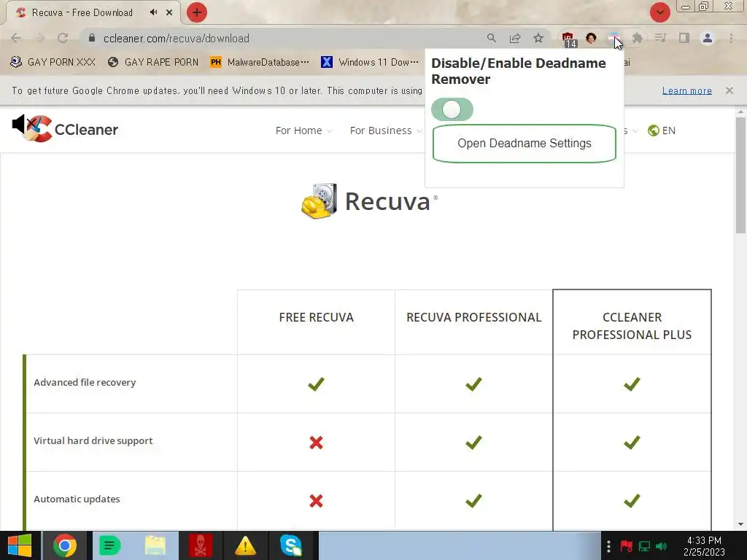Viewport: 747px width, 560px height.
Task: Open the Extensions puzzle-piece menu
Action: pos(637,38)
